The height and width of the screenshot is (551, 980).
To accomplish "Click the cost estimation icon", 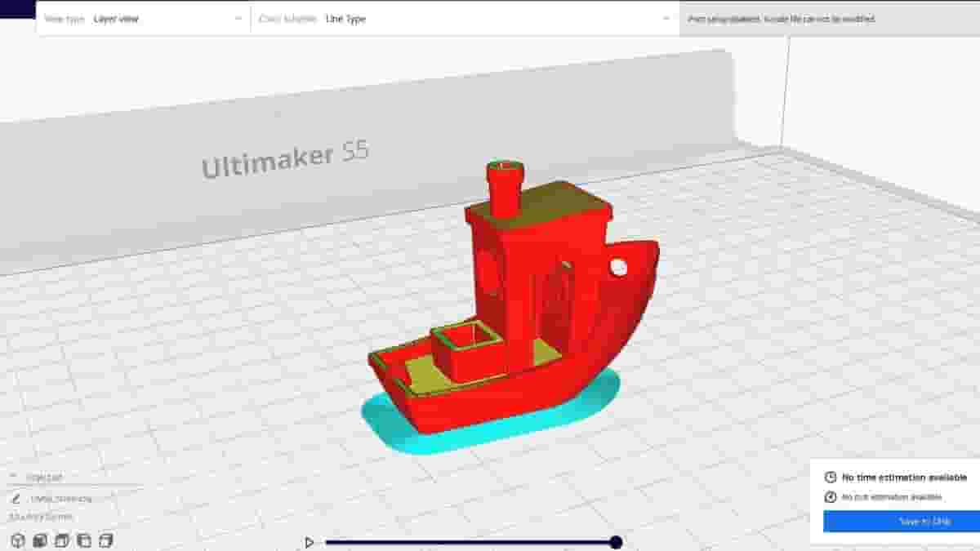I will point(830,497).
